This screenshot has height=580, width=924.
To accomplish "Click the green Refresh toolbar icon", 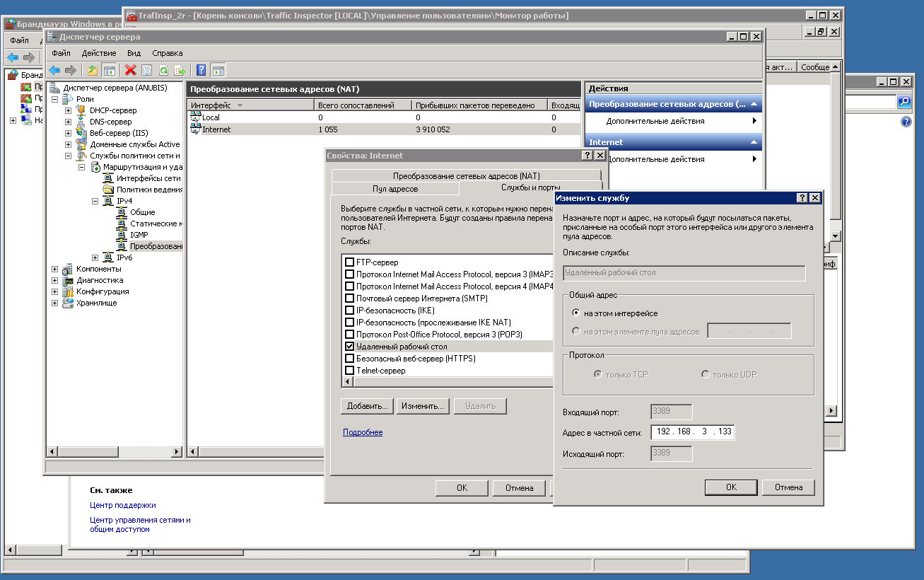I will (x=163, y=70).
